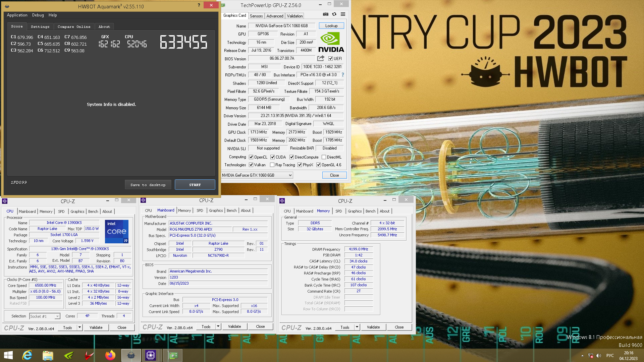
Task: Open SPD tab in left CPU-Z window
Action: point(61,211)
